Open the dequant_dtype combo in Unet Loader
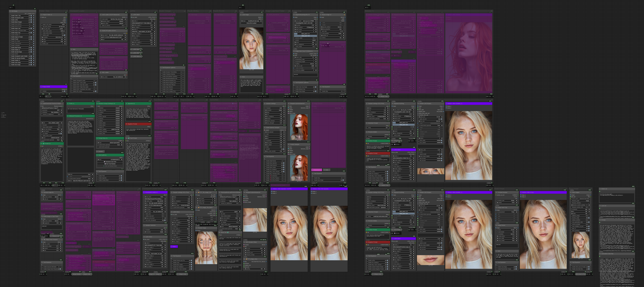This screenshot has width=644, height=287. tap(114, 21)
